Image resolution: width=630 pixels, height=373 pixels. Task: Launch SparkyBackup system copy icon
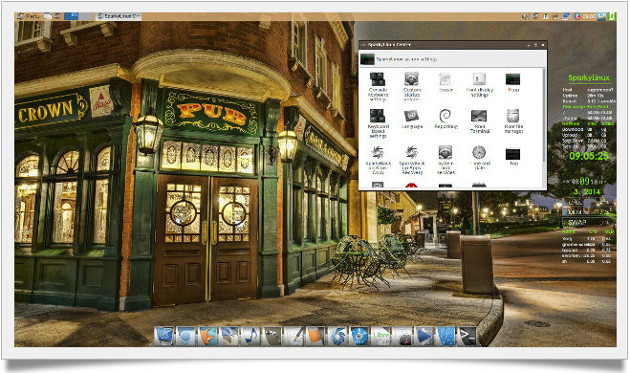click(378, 160)
